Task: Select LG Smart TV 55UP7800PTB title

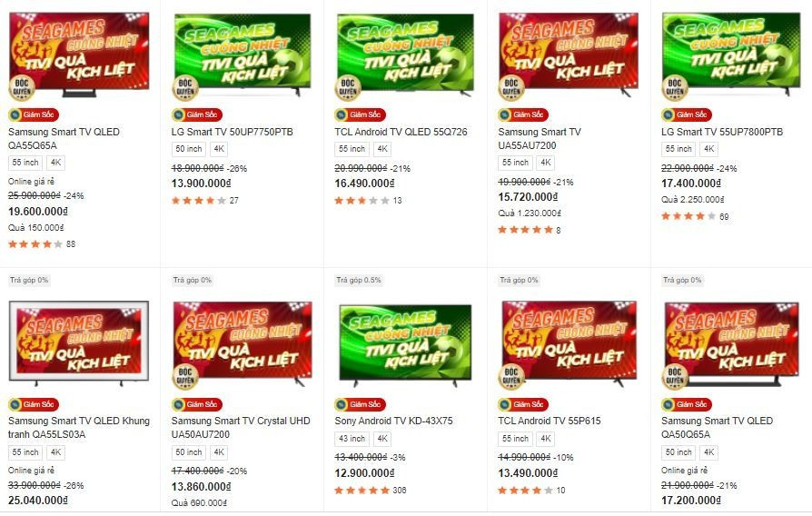Action: click(x=722, y=132)
